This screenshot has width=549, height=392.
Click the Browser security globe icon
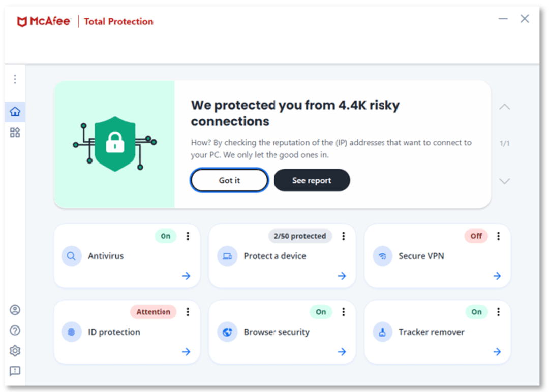(227, 332)
